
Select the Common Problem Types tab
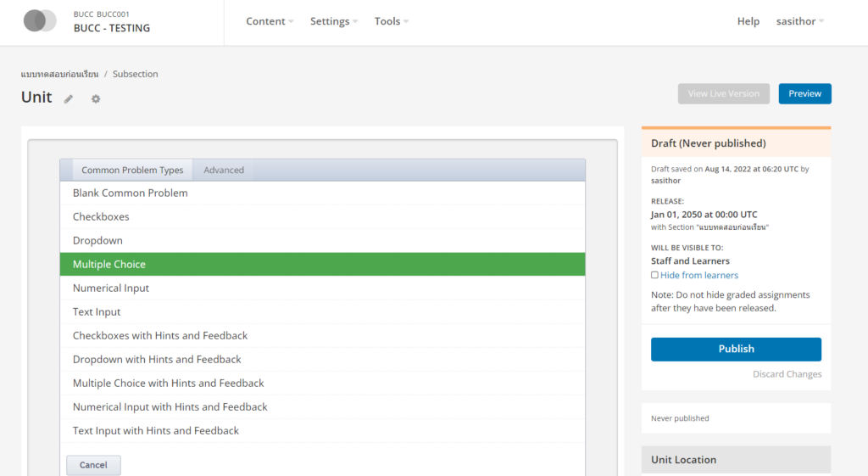132,170
